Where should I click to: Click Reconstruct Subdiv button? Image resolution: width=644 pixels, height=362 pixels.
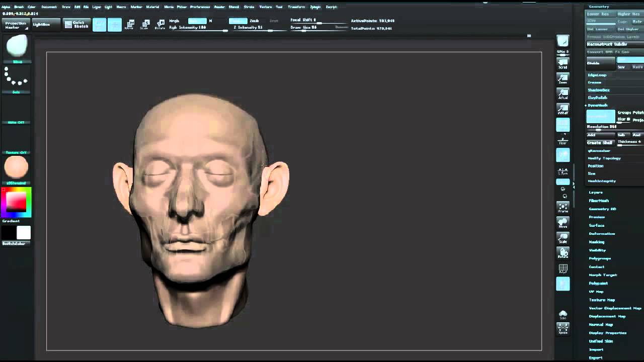pos(614,44)
